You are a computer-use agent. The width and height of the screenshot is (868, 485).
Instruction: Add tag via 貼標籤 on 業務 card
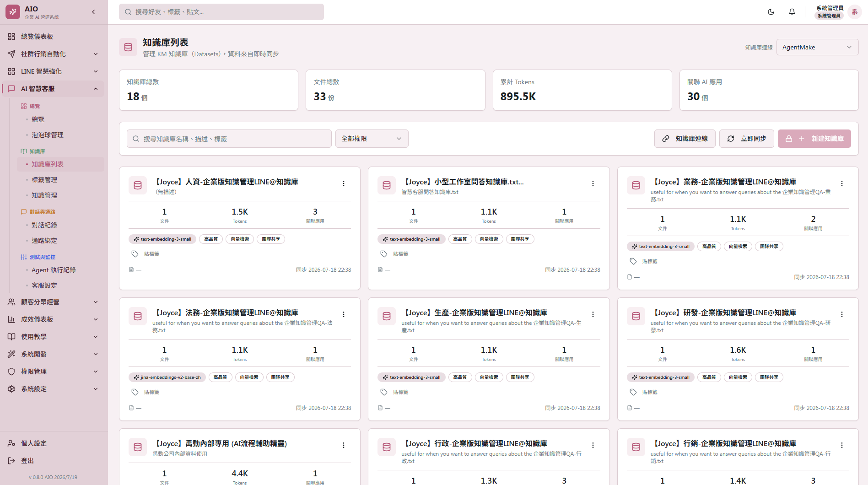pyautogui.click(x=644, y=261)
